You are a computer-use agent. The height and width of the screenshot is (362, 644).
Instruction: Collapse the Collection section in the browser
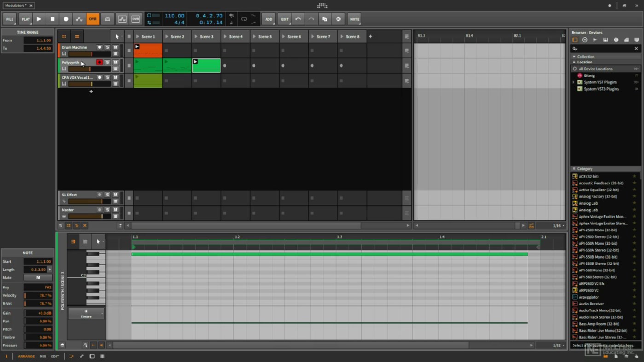tap(575, 56)
